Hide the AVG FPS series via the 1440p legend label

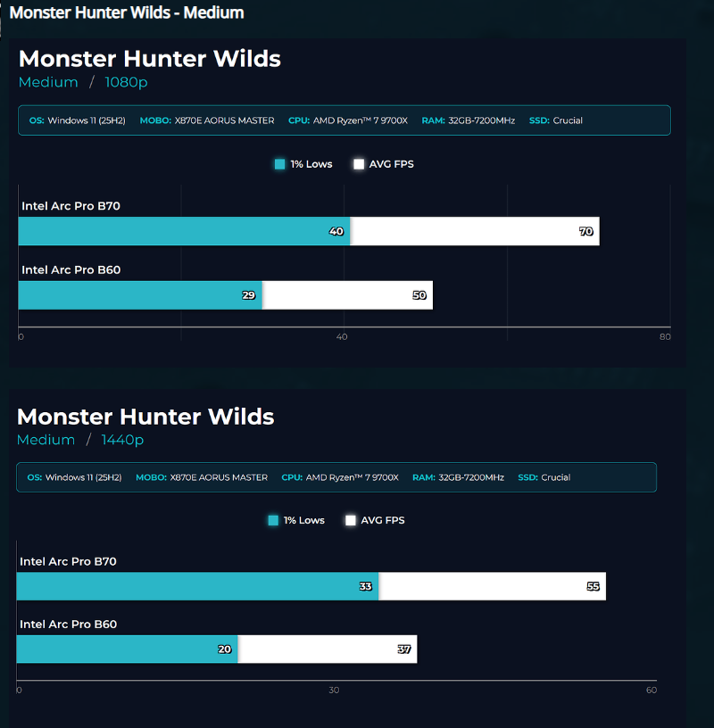(382, 520)
